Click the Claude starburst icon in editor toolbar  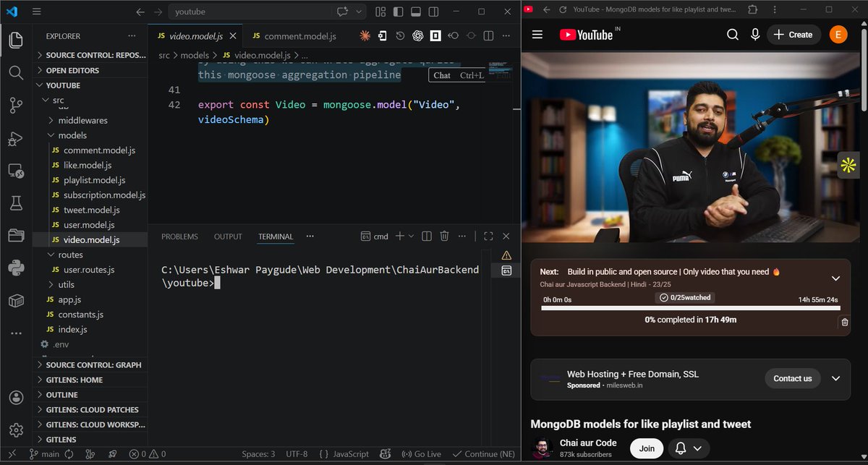pos(365,35)
